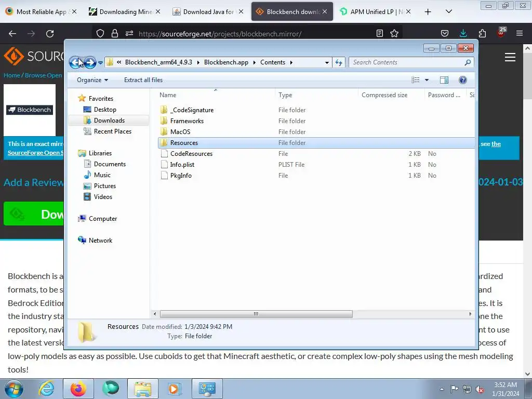Image resolution: width=532 pixels, height=399 pixels.
Task: Open a new Firefox tab
Action: (x=428, y=12)
